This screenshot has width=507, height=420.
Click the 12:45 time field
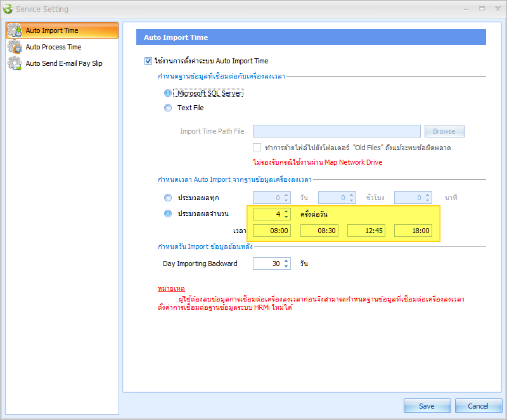point(366,231)
